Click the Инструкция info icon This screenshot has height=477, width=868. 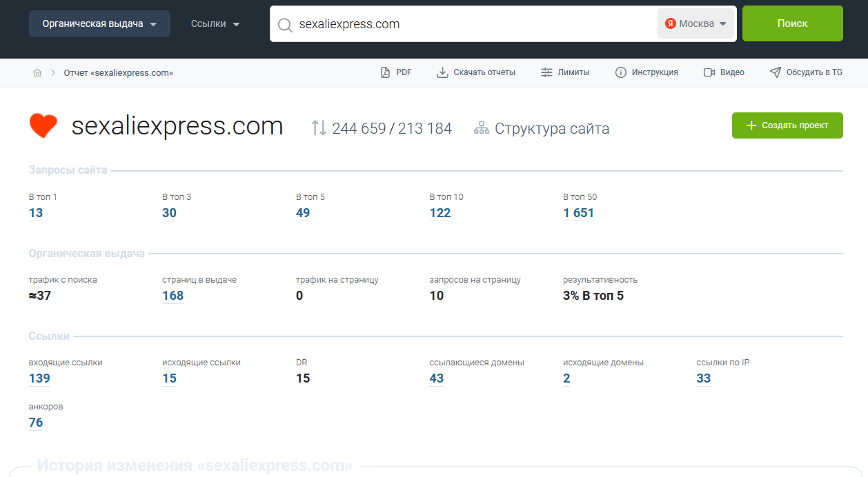(620, 72)
